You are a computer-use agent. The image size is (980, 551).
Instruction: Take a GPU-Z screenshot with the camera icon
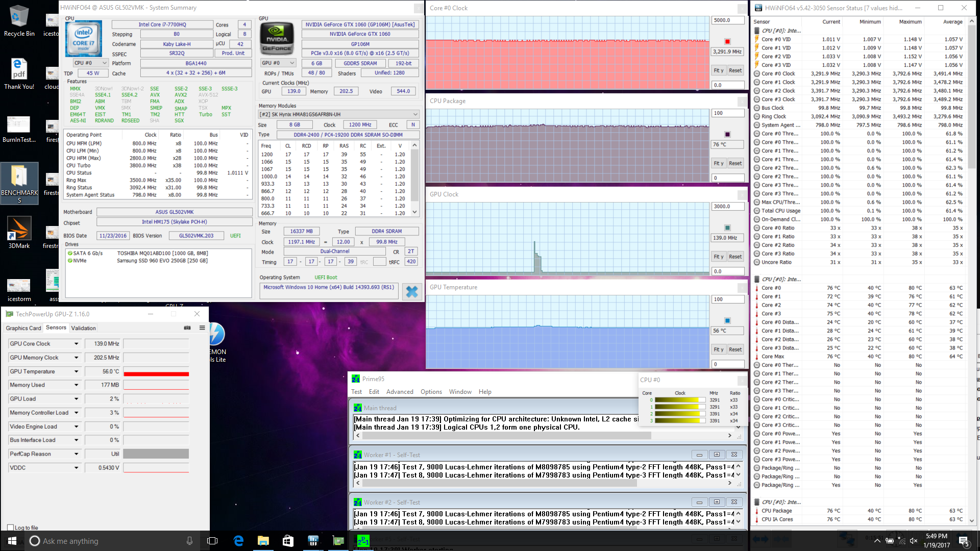(x=187, y=328)
